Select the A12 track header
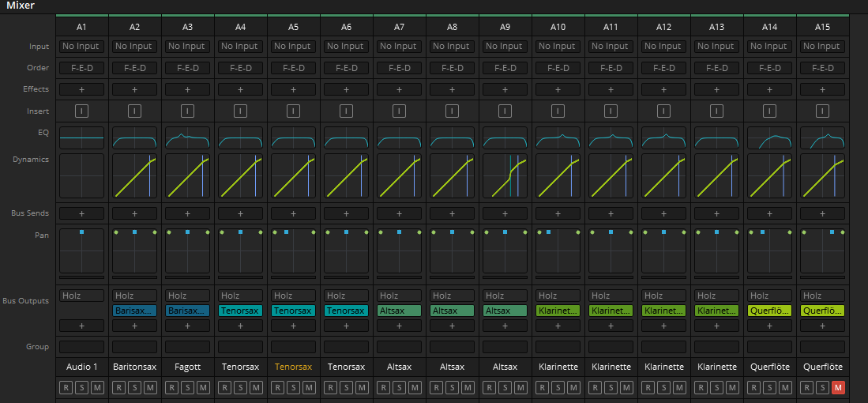Screen dimensions: 868x403 click(x=663, y=27)
